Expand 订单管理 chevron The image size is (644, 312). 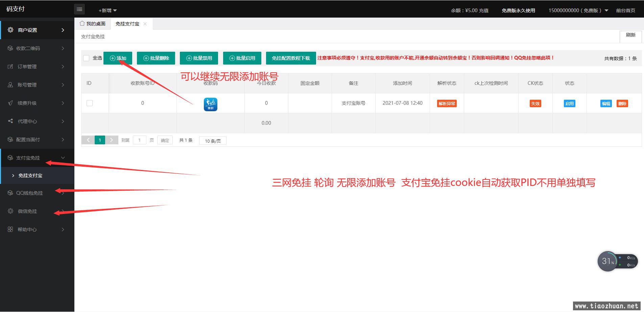63,67
